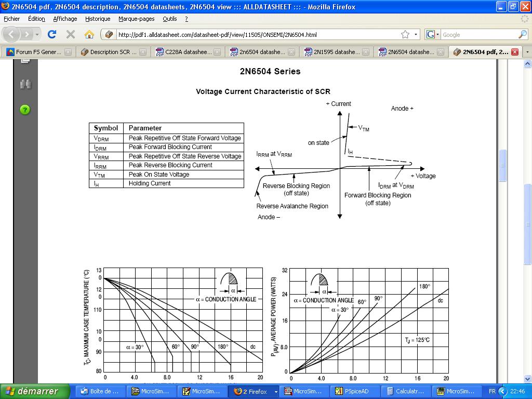Open the Affichage menu

click(x=65, y=19)
